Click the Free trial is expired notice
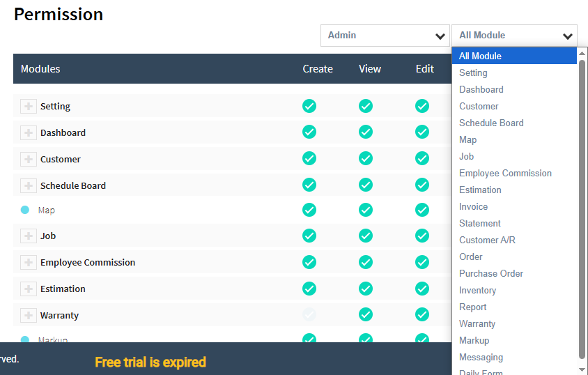 click(150, 362)
